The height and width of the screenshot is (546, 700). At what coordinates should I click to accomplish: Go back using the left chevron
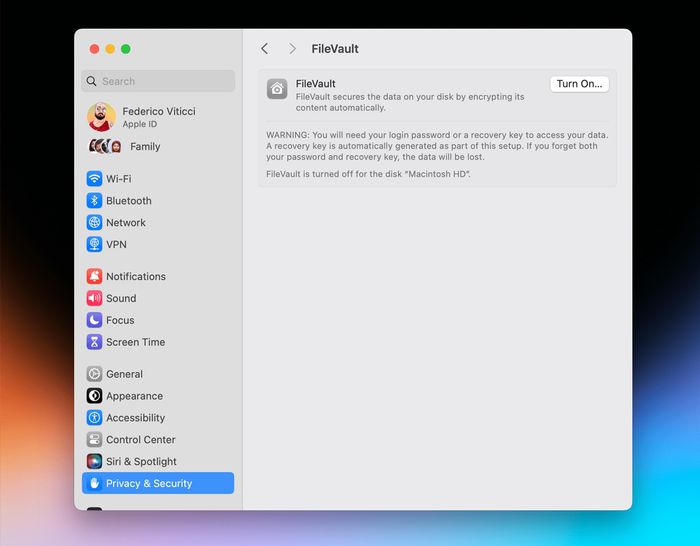pyautogui.click(x=264, y=49)
